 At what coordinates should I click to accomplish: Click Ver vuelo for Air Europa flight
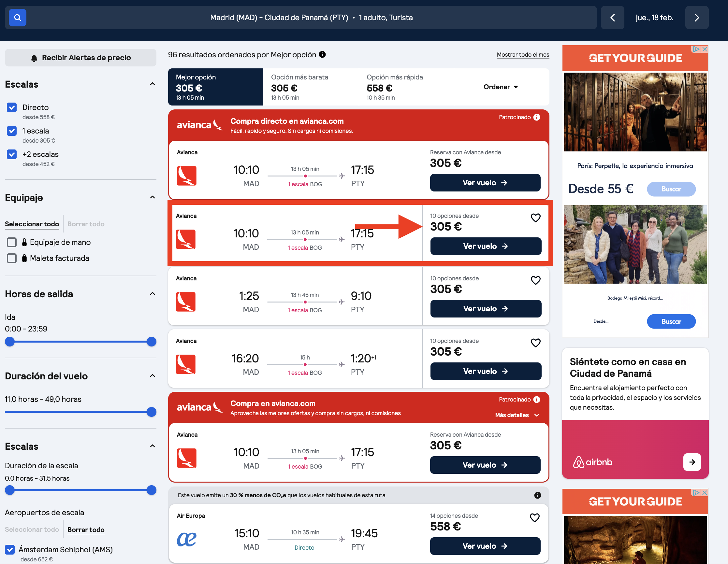point(485,546)
